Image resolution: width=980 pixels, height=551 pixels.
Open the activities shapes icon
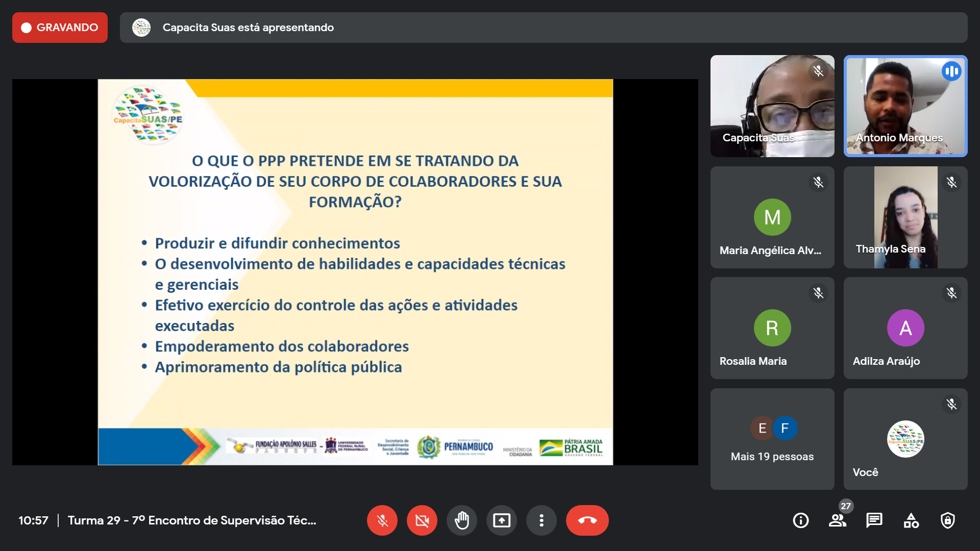pos(911,520)
